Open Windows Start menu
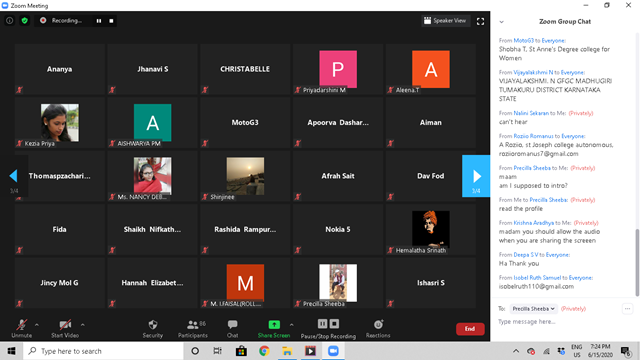Image resolution: width=640 pixels, height=360 pixels. (11, 351)
